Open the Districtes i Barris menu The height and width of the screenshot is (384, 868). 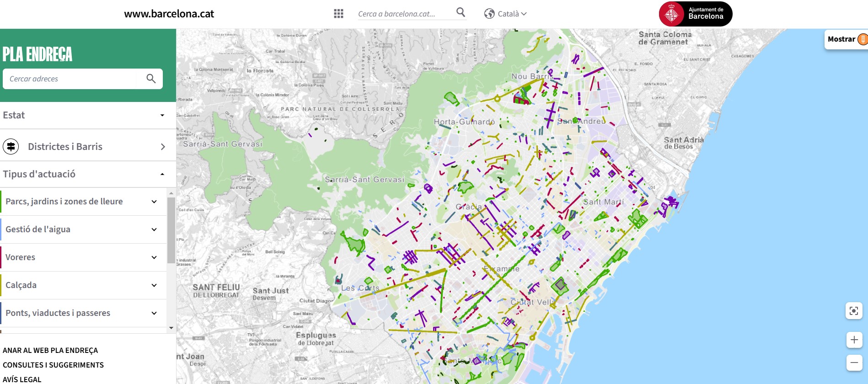pos(163,147)
